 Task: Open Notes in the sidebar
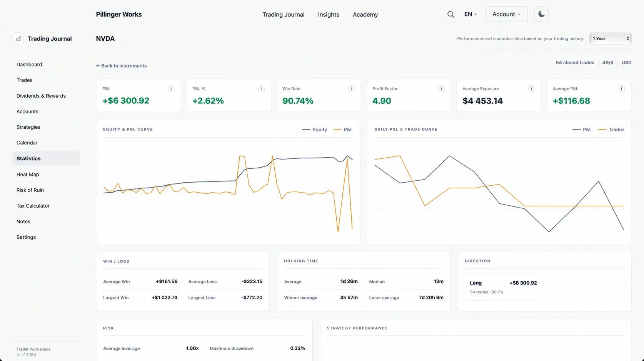pos(46,222)
